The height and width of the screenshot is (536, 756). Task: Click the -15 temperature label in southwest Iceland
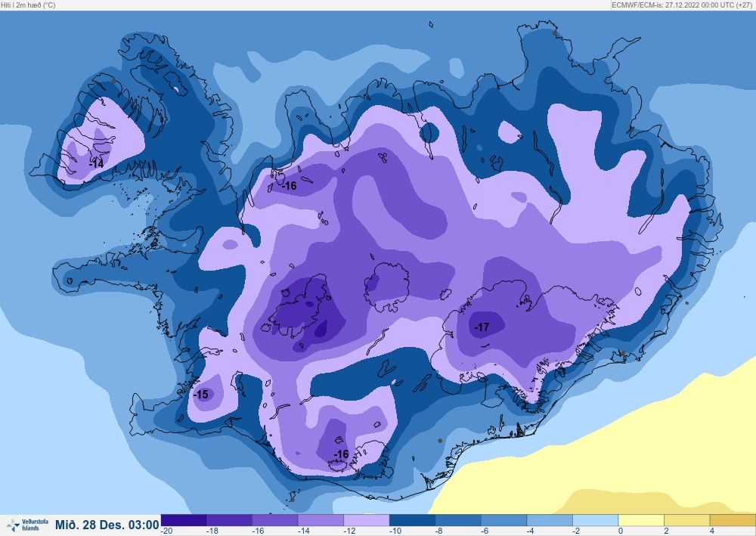pos(200,395)
